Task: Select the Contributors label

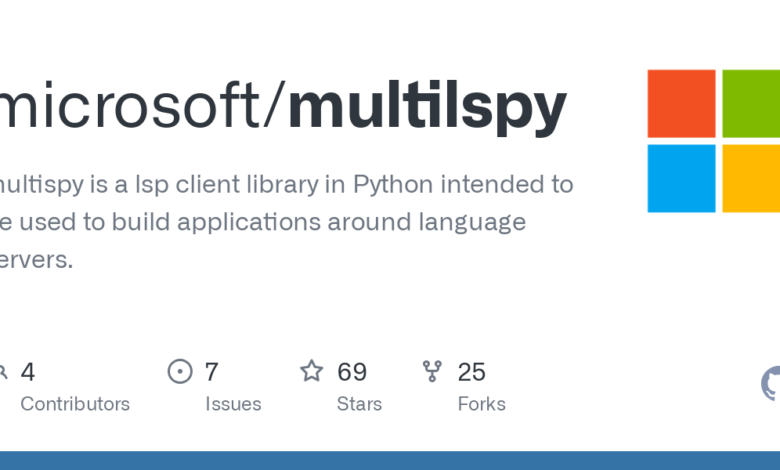Action: (75, 404)
